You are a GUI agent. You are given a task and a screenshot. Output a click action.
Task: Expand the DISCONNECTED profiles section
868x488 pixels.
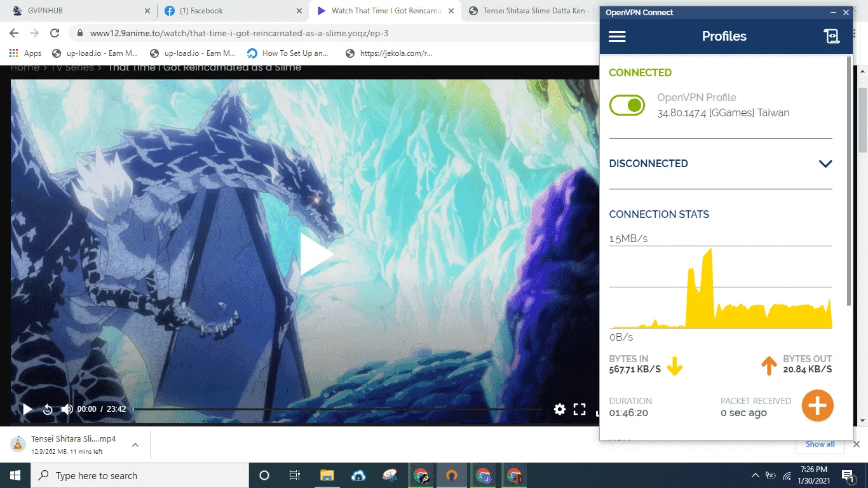825,164
